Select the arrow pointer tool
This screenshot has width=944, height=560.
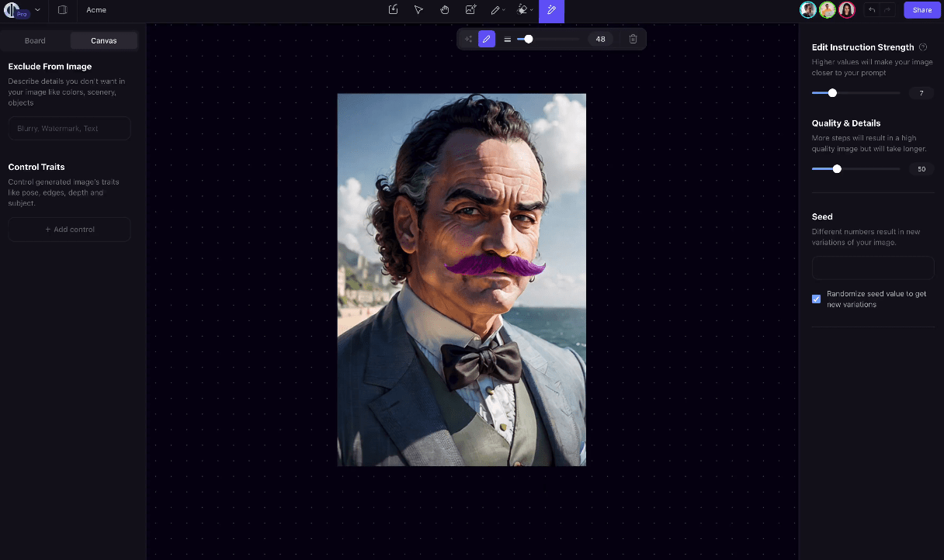pos(418,10)
